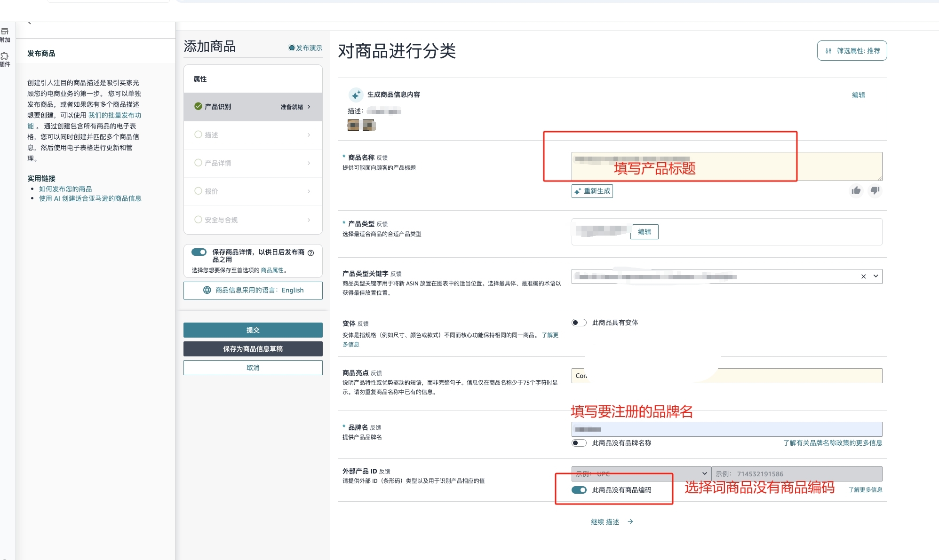
Task: Open the external product ID type dropdown
Action: pyautogui.click(x=641, y=473)
